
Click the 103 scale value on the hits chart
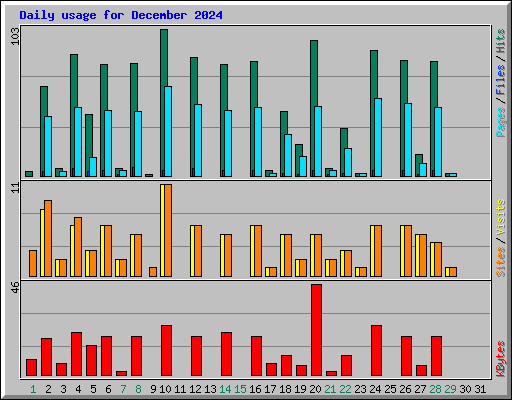15,36
